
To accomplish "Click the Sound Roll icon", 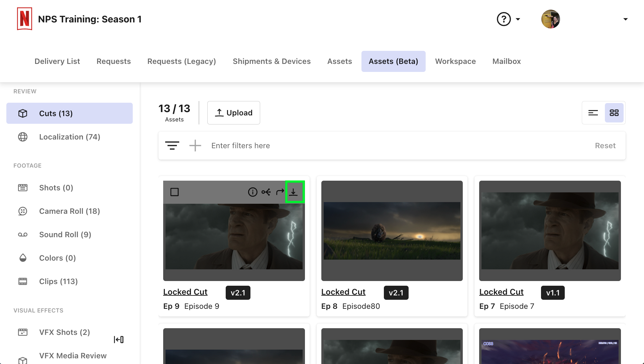I will [22, 235].
